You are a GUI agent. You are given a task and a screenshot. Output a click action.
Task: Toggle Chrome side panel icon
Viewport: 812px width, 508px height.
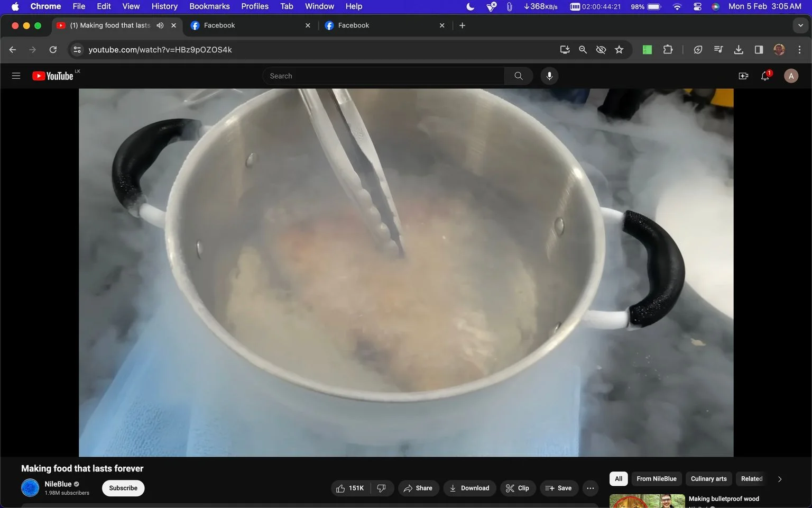tap(759, 50)
